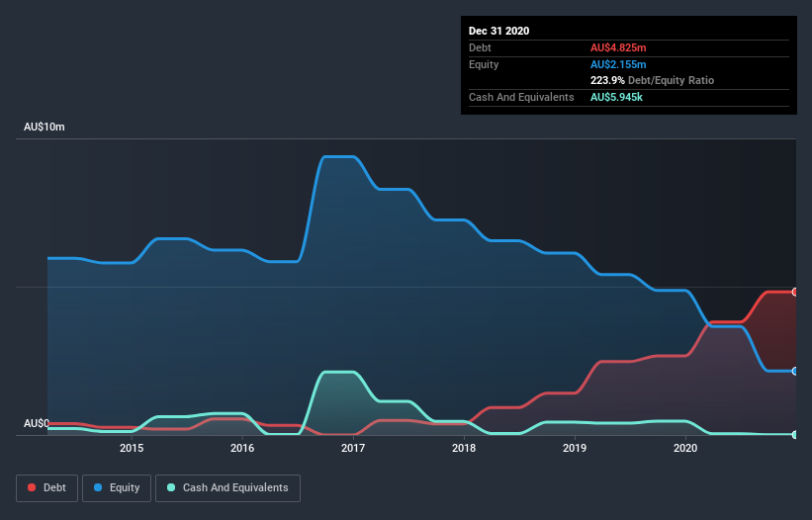Click the 2015 x-axis label
The image size is (812, 520).
coord(132,448)
